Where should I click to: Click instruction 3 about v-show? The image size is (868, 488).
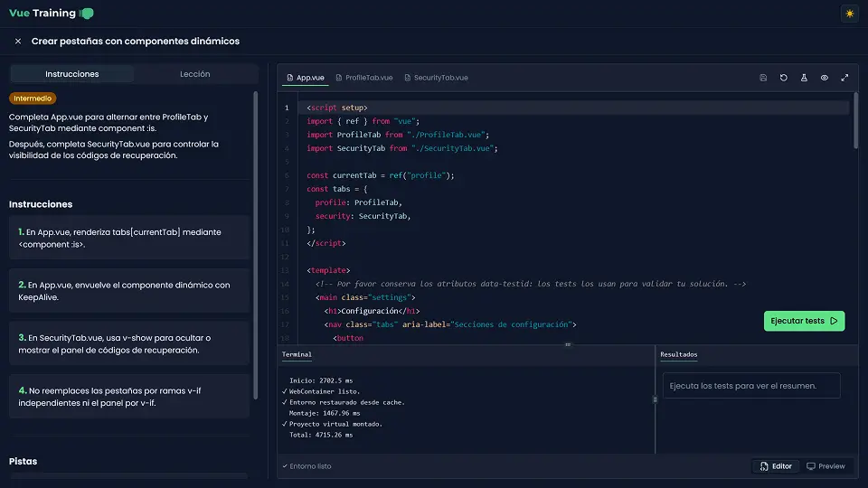[x=129, y=343]
